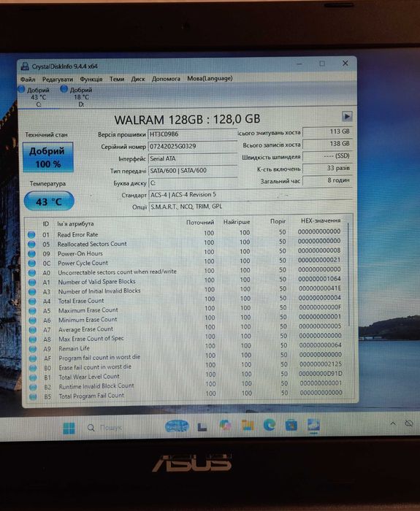The width and height of the screenshot is (420, 511).
Task: Click status icon for Max Erase Count of Spec
Action: pos(33,339)
